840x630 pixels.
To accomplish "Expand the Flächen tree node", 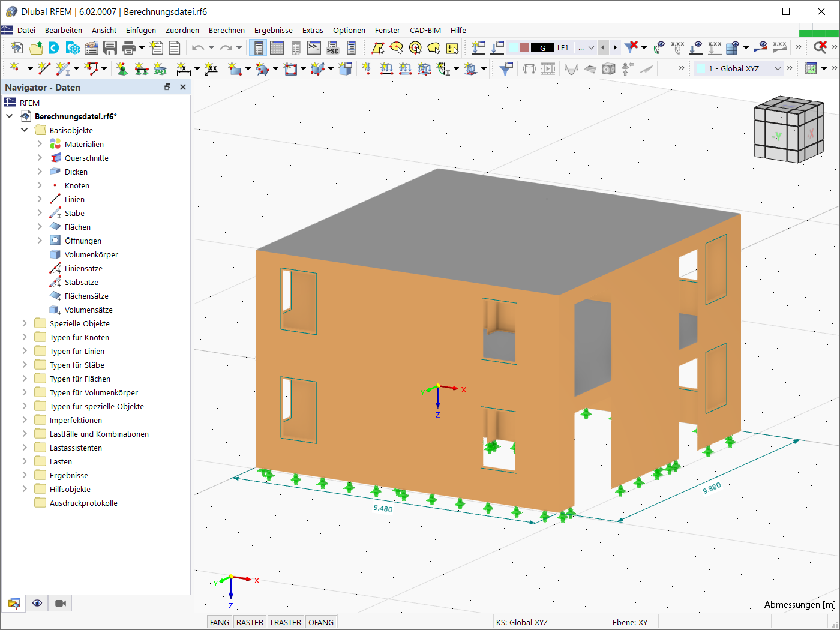I will pos(40,227).
